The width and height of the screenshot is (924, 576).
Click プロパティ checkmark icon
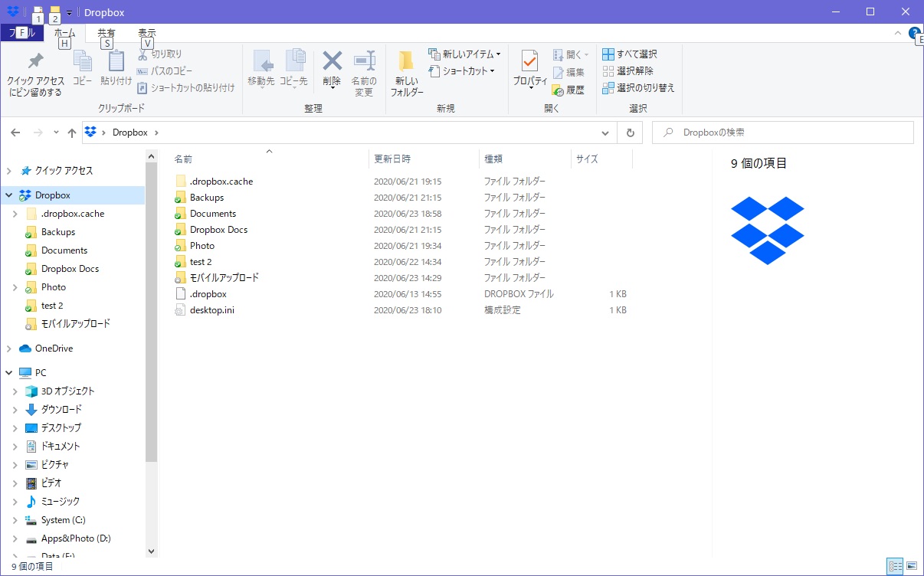tap(529, 61)
